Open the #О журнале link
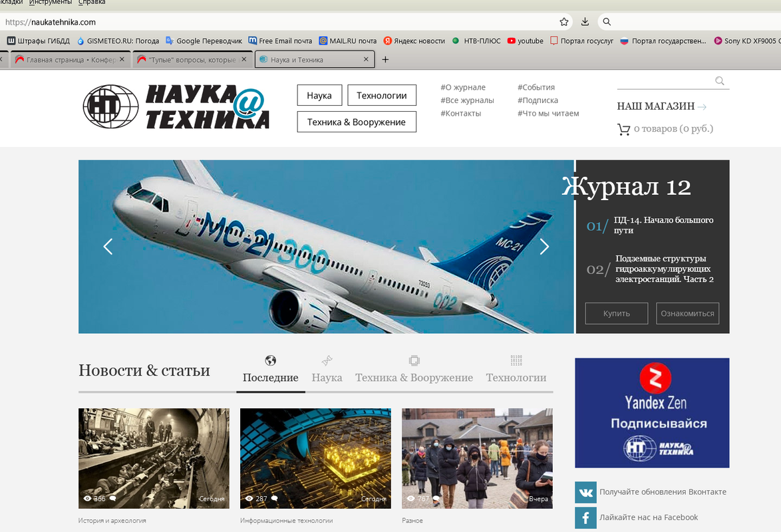Image resolution: width=781 pixels, height=532 pixels. (x=463, y=87)
